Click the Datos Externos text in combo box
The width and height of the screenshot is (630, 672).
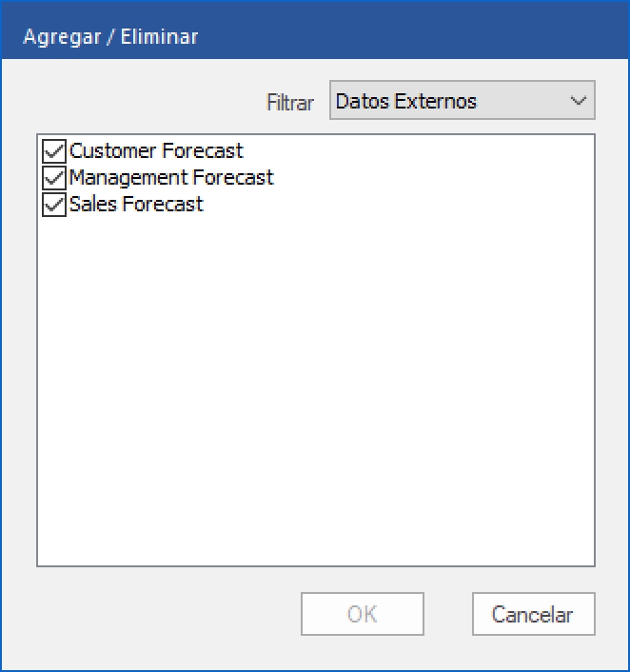tap(406, 101)
